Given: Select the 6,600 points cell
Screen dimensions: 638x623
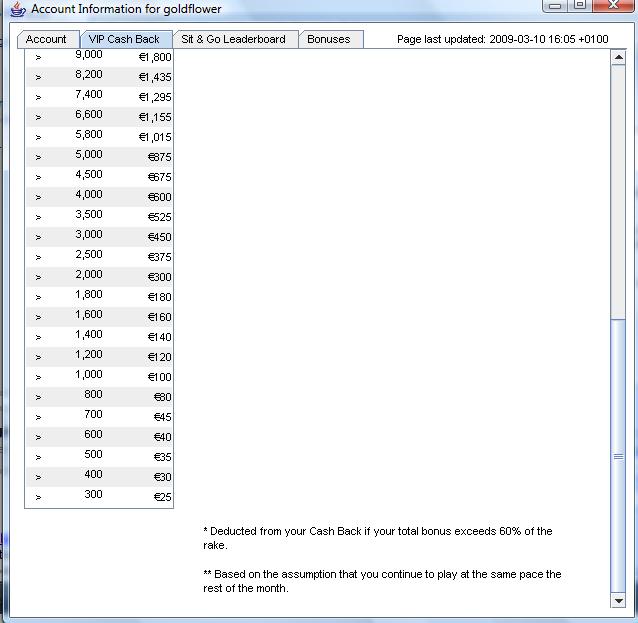Looking at the screenshot, I should [89, 114].
